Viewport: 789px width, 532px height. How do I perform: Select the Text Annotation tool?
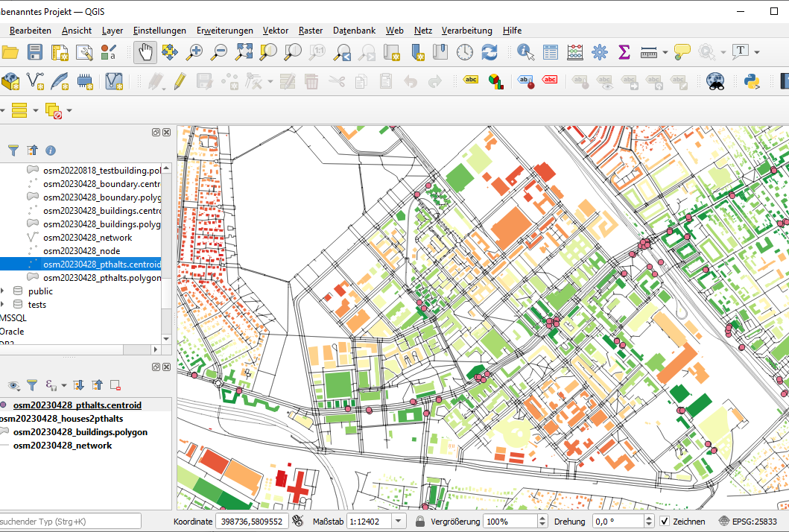click(x=741, y=52)
